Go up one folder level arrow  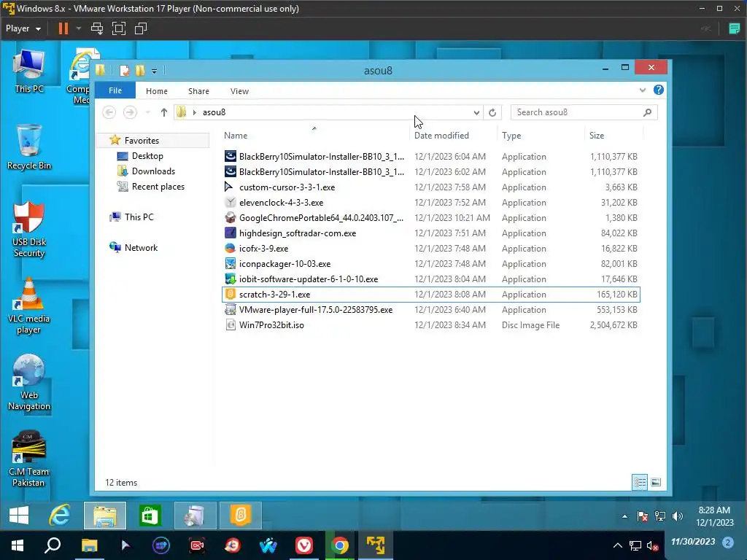[164, 112]
